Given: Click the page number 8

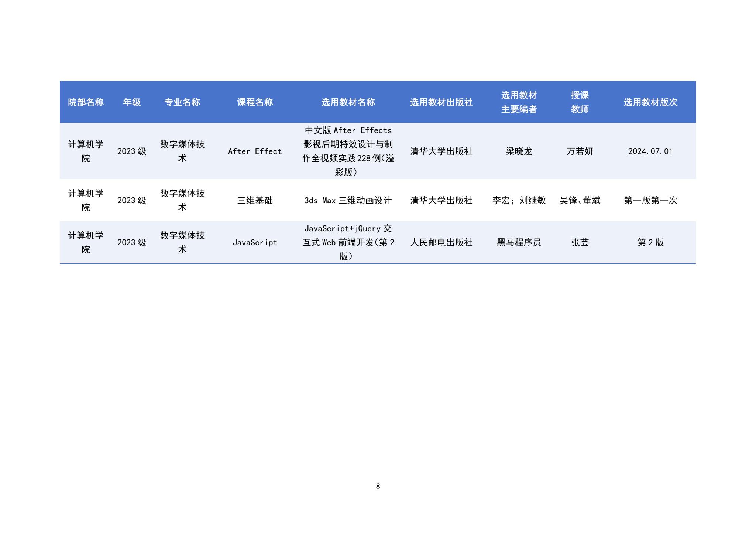Looking at the screenshot, I should click(x=378, y=486).
